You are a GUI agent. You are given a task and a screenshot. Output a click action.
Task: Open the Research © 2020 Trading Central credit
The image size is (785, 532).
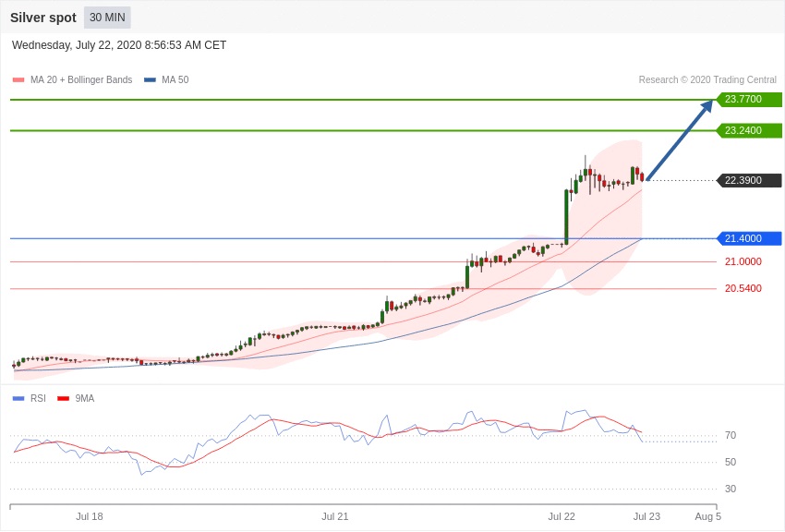pos(707,80)
